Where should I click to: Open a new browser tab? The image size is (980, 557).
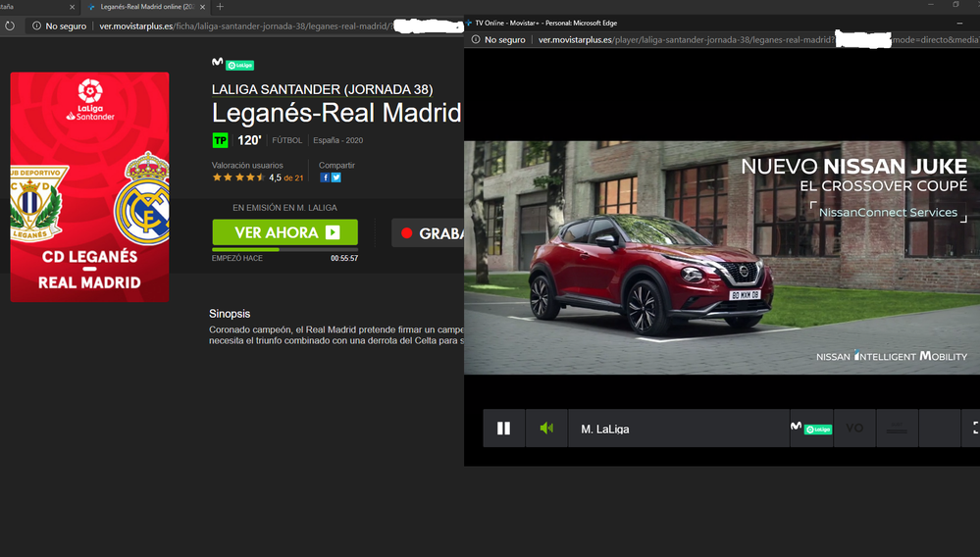(220, 7)
